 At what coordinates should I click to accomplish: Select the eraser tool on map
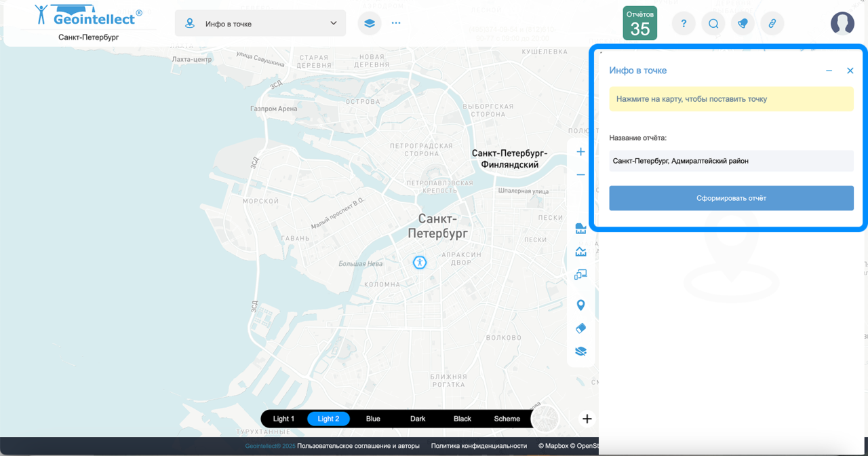click(580, 328)
